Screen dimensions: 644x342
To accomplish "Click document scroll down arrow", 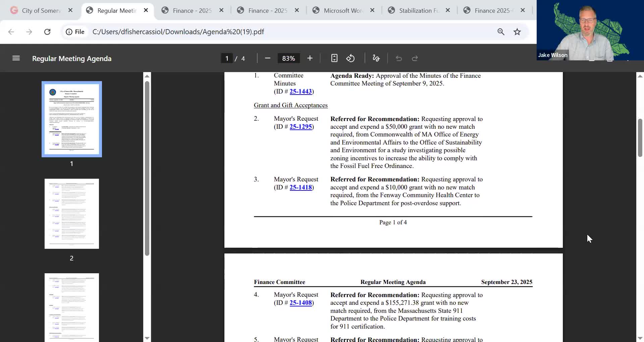I will (640, 338).
